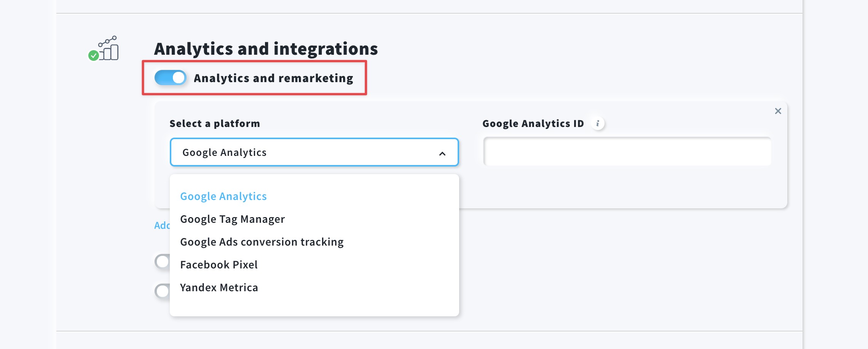The width and height of the screenshot is (868, 349).
Task: Click the Analytics and integrations heading
Action: [266, 49]
